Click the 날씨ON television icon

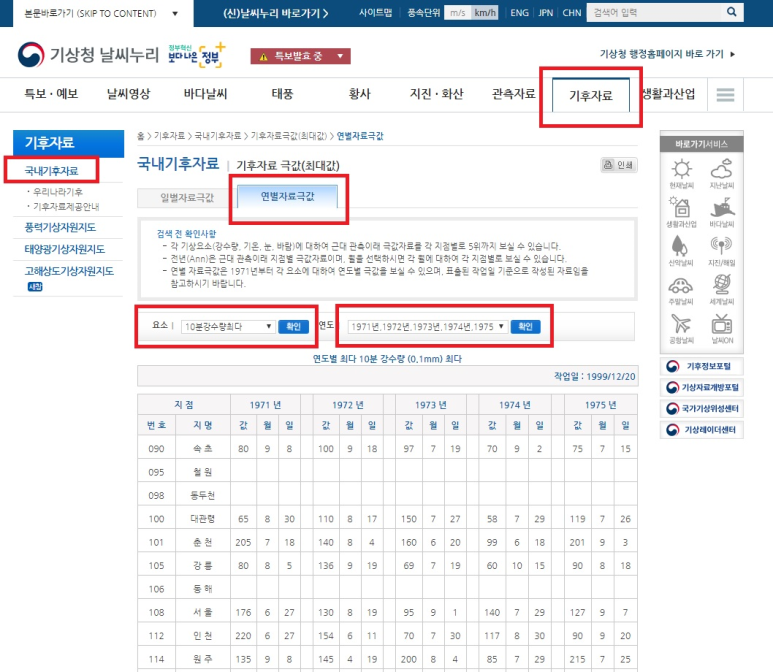point(723,325)
